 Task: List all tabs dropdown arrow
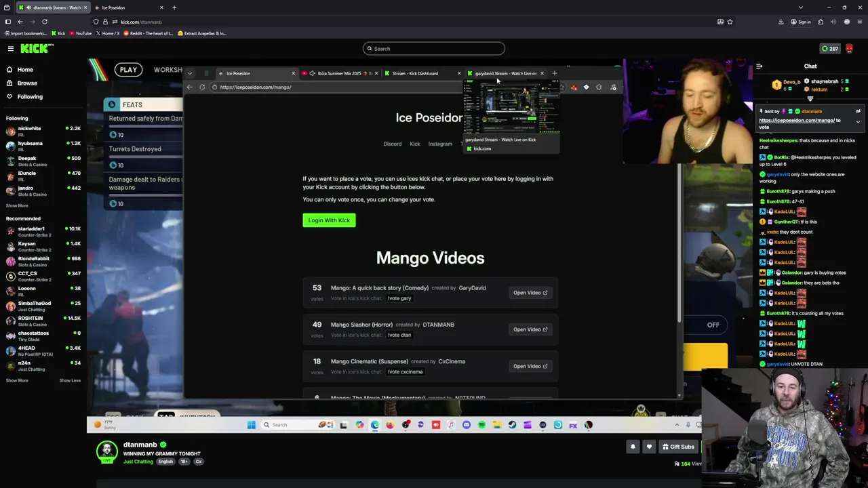point(801,7)
